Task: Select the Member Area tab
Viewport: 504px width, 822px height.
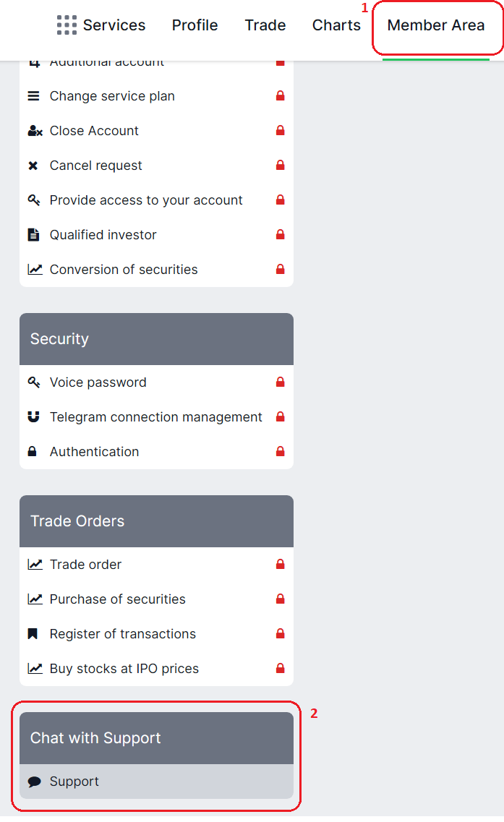Action: [x=436, y=25]
